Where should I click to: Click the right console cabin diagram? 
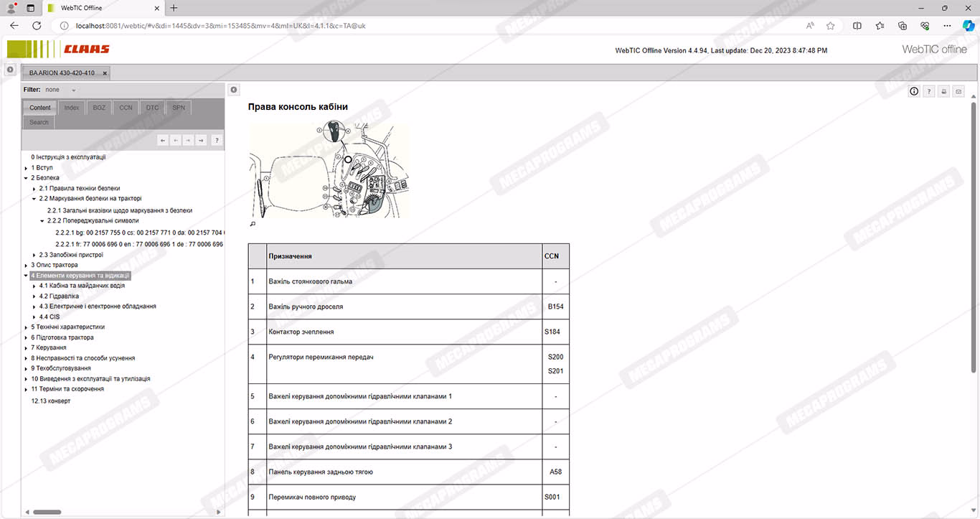coord(328,170)
